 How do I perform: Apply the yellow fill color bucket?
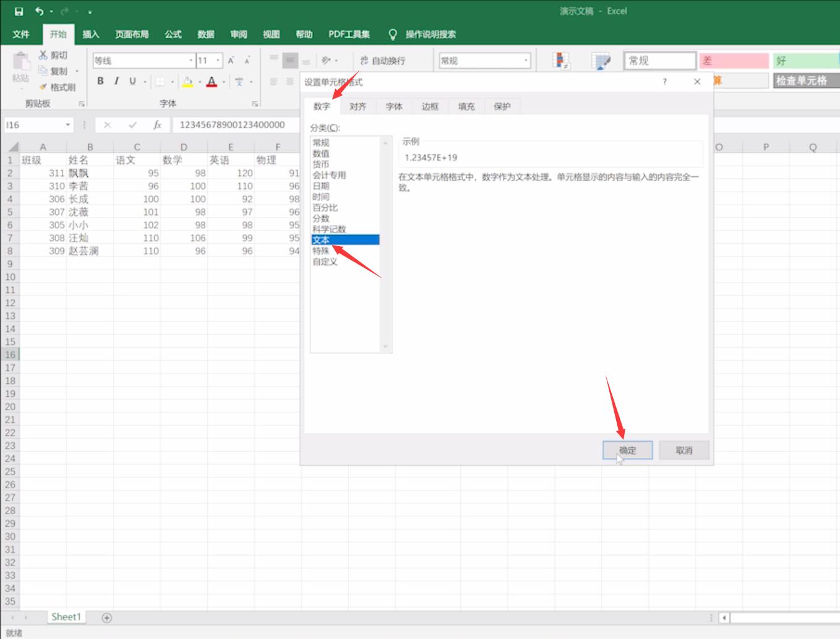coord(187,81)
